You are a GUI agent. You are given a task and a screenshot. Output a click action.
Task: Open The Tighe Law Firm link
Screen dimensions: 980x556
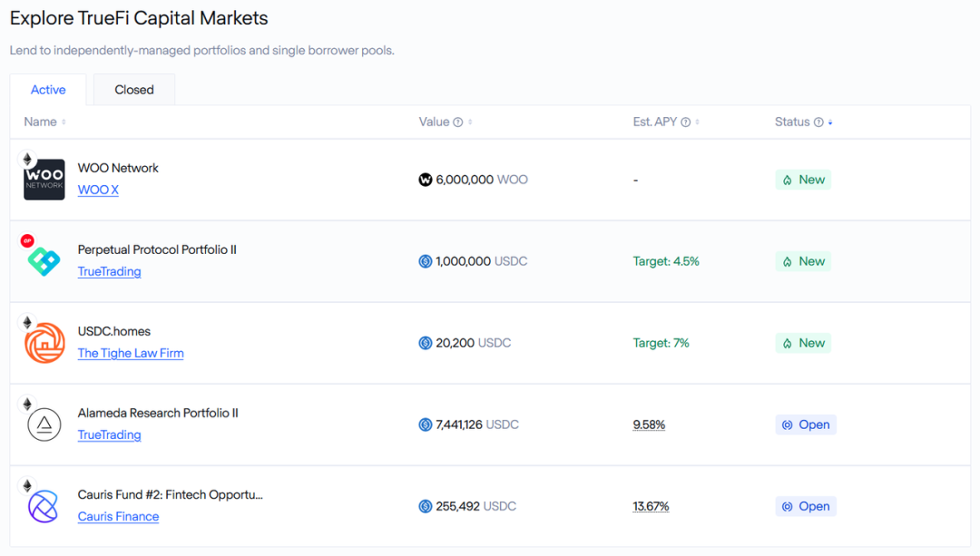coord(131,354)
